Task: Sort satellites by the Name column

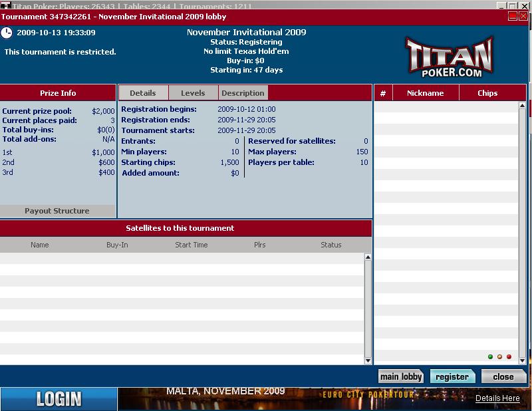Action: click(40, 245)
